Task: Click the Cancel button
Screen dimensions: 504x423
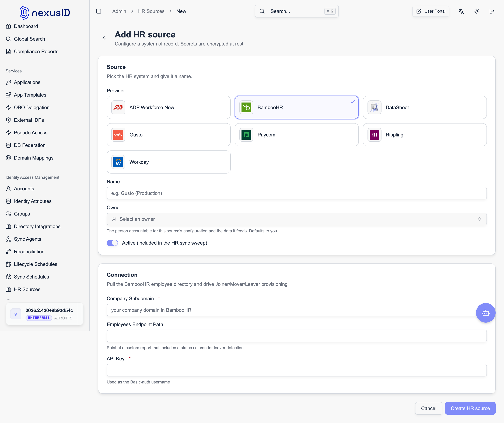Action: [429, 408]
